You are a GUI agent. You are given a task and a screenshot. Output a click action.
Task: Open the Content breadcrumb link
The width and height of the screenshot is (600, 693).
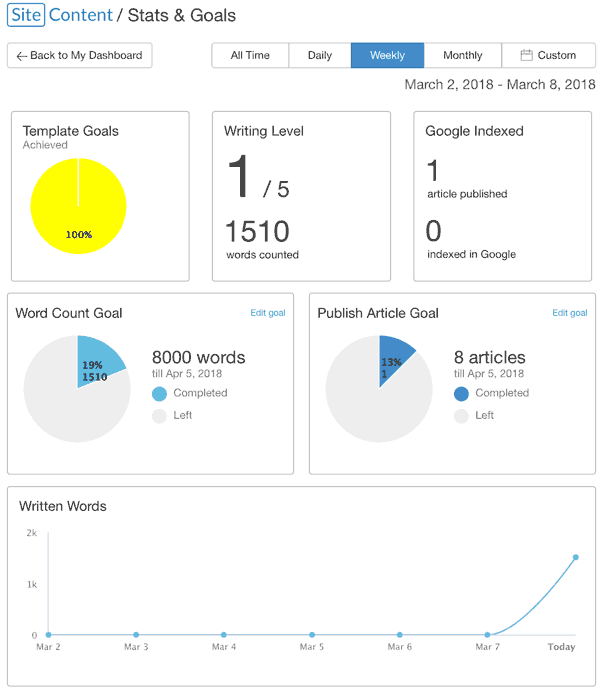tap(80, 15)
